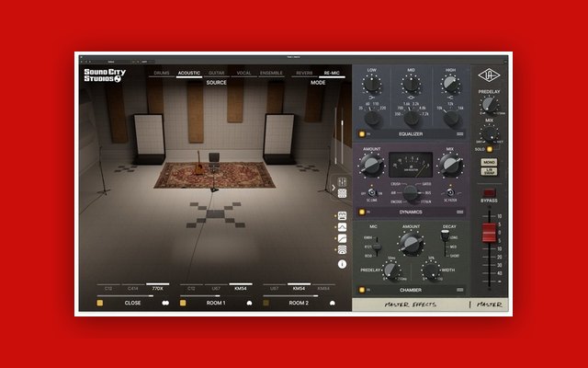Switch mode to REVERB
Viewport: 588px width, 368px height.
pos(304,73)
